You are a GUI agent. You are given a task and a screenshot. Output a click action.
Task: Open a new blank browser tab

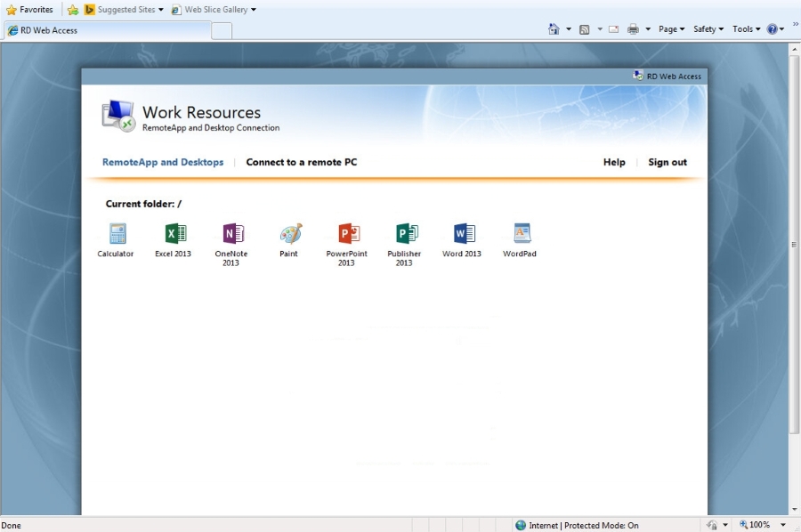click(x=222, y=30)
